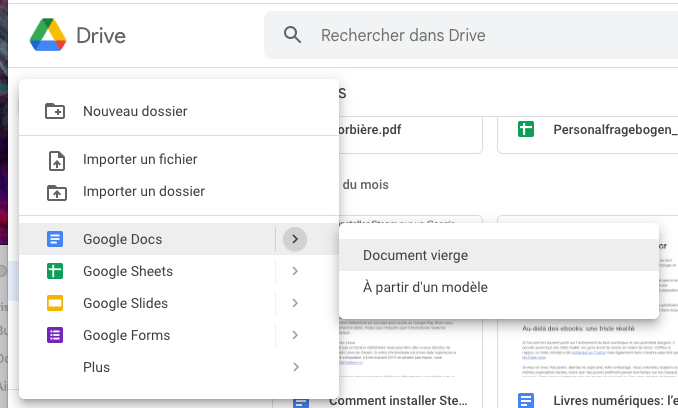Click the Nouveau dossier folder icon
This screenshot has width=678, height=408.
[x=55, y=111]
